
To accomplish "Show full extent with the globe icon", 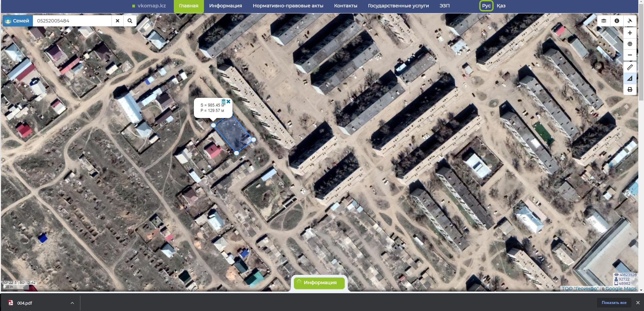I will pos(630,44).
